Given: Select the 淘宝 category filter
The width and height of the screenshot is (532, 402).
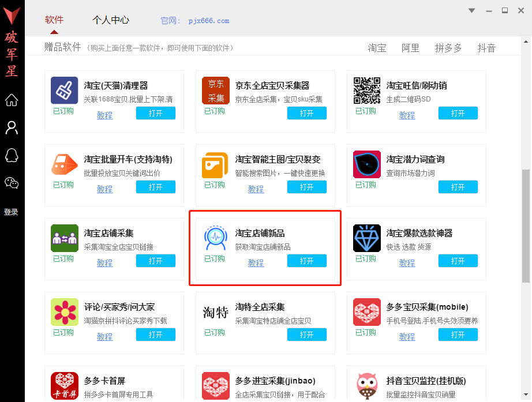Looking at the screenshot, I should coord(377,48).
